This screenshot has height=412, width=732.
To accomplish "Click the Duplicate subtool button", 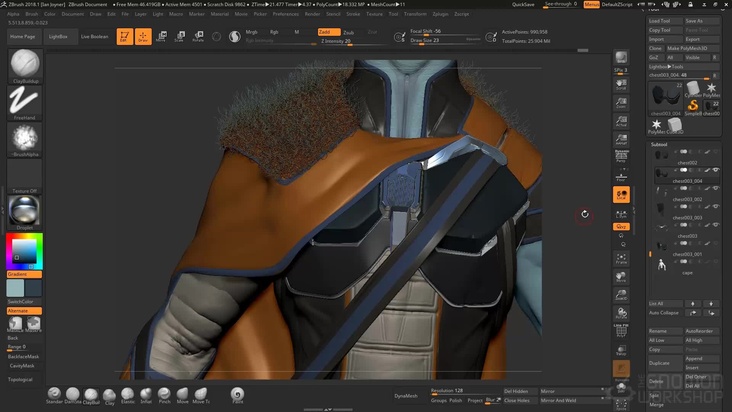I will tap(665, 363).
